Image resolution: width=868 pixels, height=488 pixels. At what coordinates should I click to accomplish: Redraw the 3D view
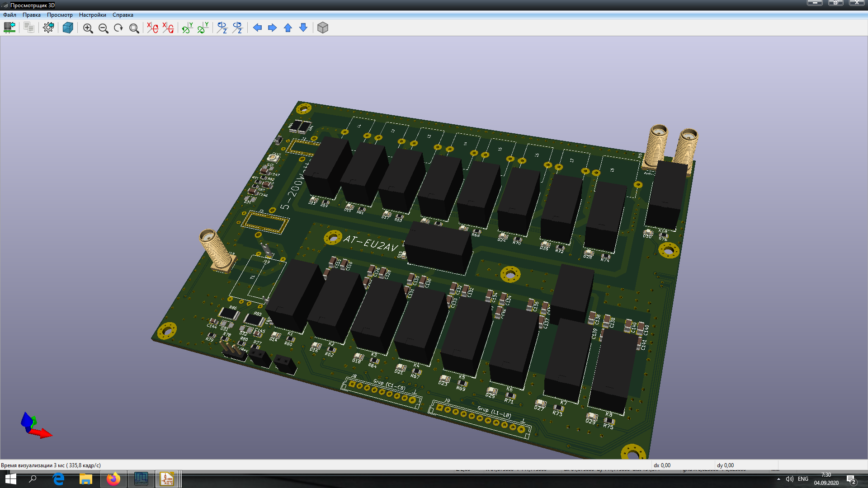[118, 28]
